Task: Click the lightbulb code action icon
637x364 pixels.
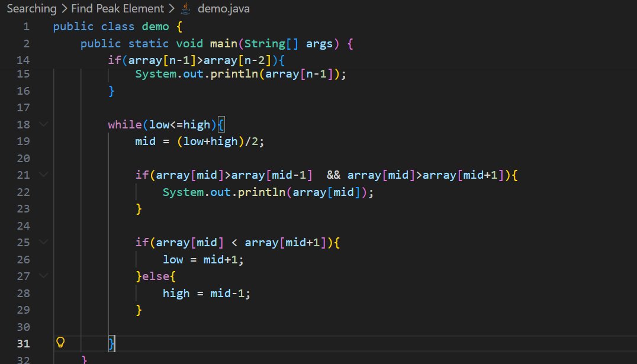Action: click(x=60, y=343)
